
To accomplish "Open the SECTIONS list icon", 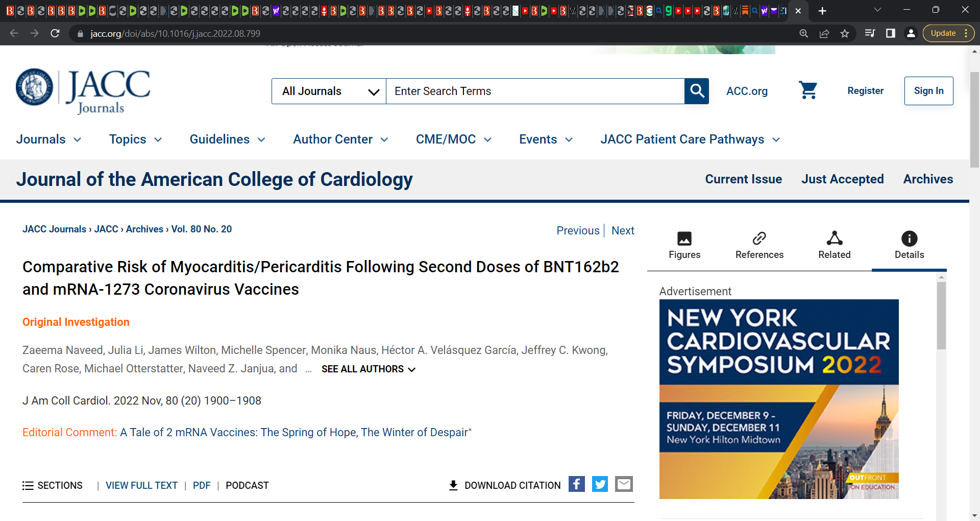I will 28,485.
